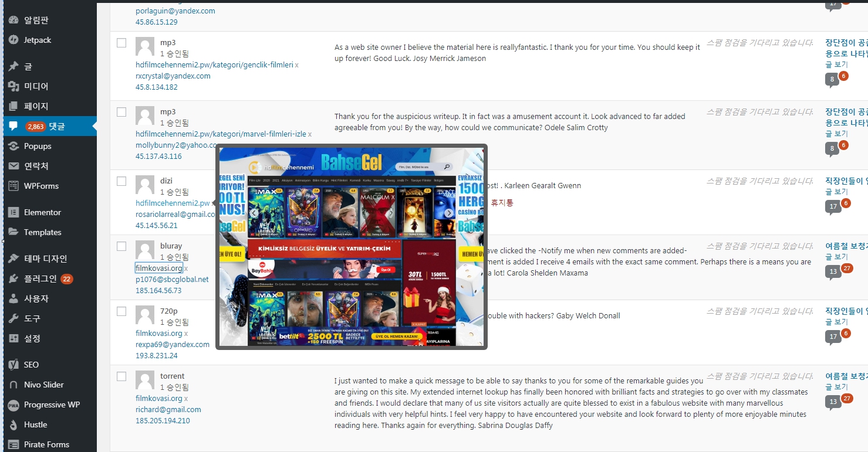Click previous arrow in site preview carousel
Viewport: 868px width, 452px height.
click(x=254, y=213)
